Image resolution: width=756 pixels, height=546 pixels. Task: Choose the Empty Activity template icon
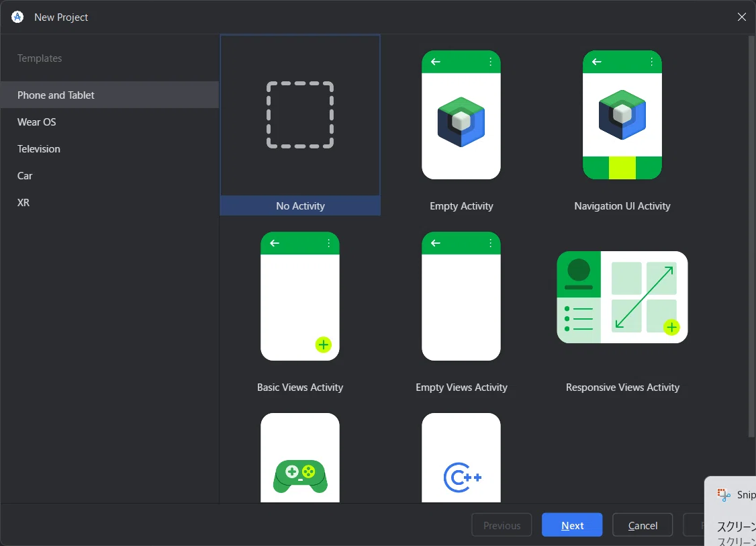pyautogui.click(x=461, y=115)
